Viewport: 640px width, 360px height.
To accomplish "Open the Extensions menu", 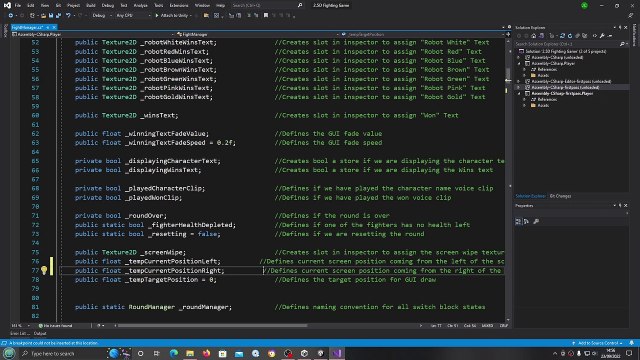I will [179, 5].
